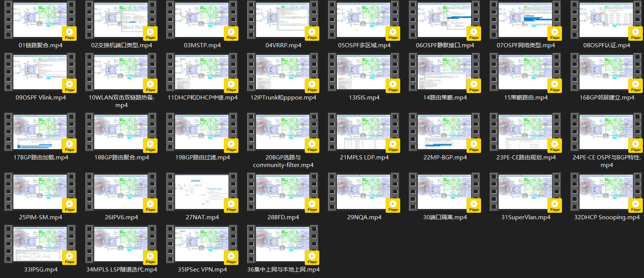Select the 16BGP邻居建立.mp4 video thumbnail
Viewport: 644px width, 278px height.
[606, 72]
